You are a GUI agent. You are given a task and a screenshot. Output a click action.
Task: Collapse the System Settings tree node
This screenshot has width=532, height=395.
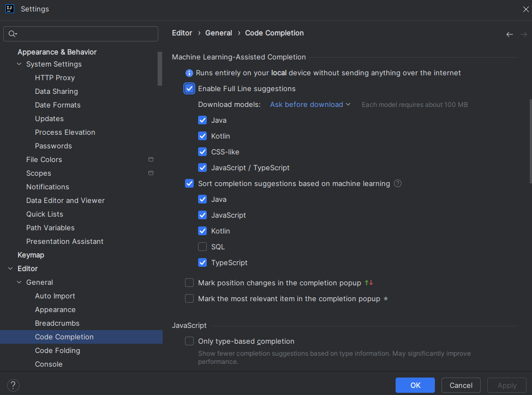point(19,64)
